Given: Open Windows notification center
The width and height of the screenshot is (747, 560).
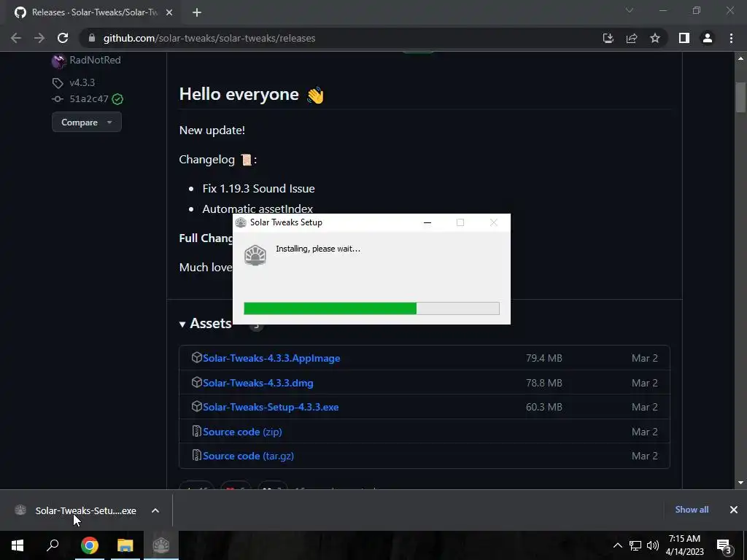Looking at the screenshot, I should (x=724, y=545).
